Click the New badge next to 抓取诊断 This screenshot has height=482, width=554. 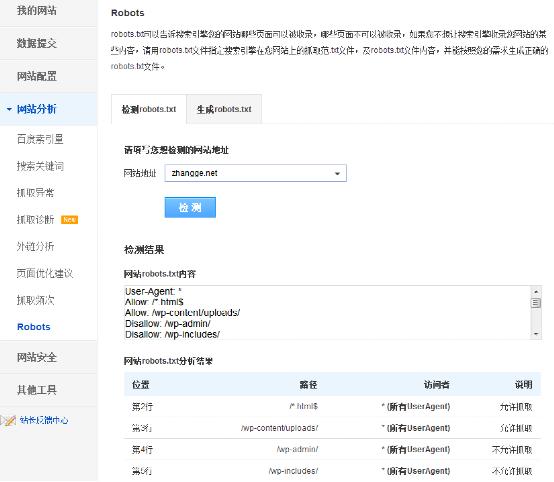[69, 220]
